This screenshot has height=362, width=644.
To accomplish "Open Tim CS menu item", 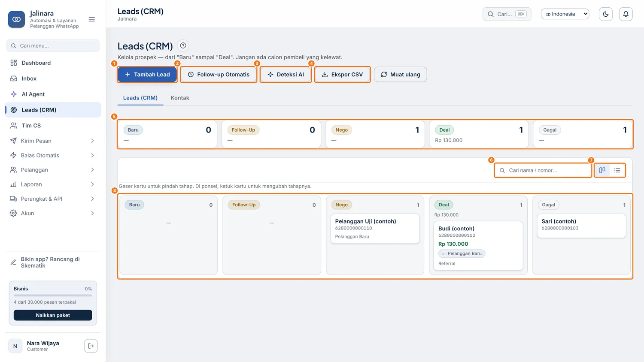I will (53, 125).
